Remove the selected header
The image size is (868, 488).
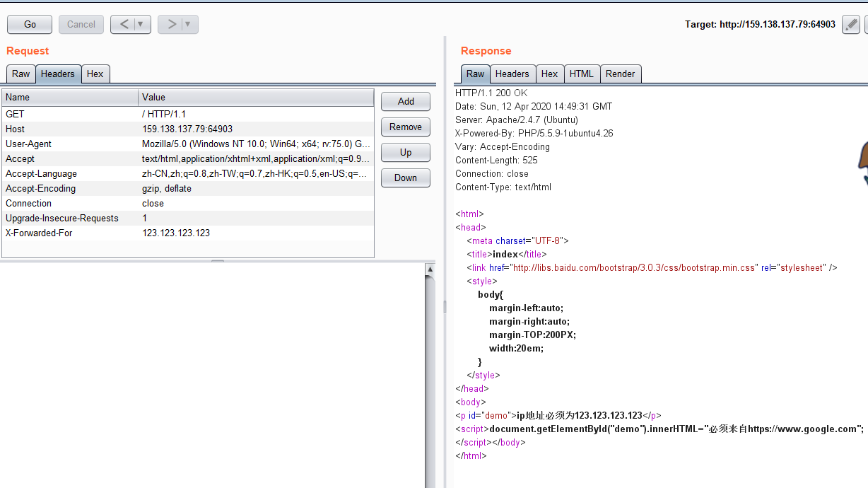click(406, 127)
